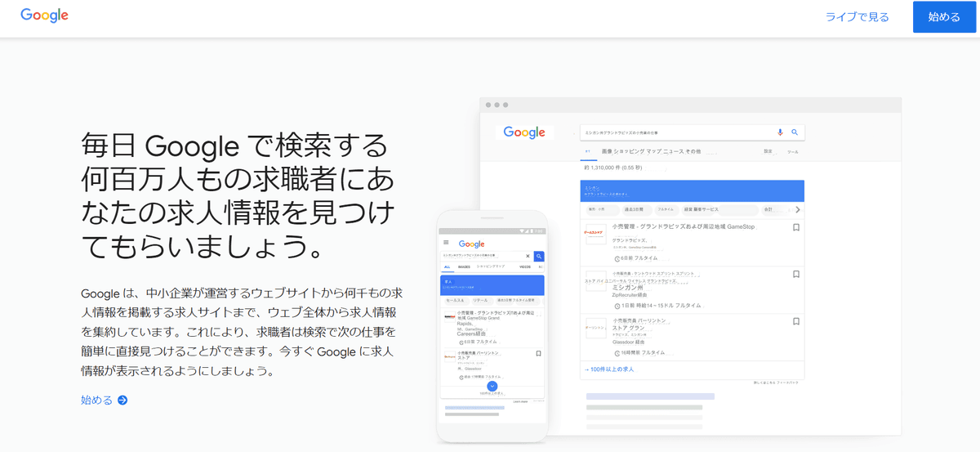Bookmark the ZipRecruiter ミシガン州 job listing

796,275
